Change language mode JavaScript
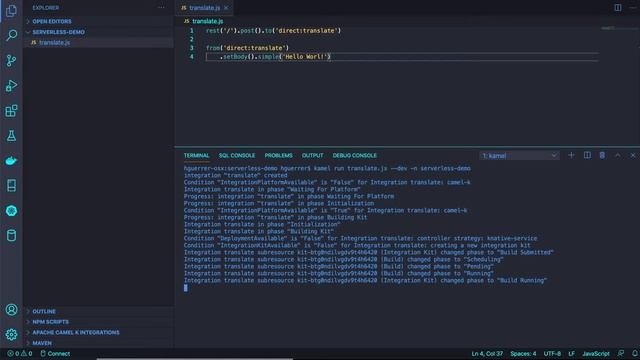The image size is (640, 360). click(x=596, y=353)
